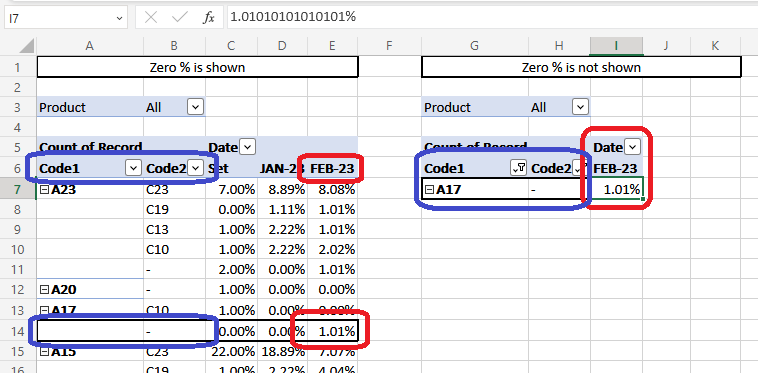
Task: Click the Cancel X icon in formula bar
Action: tap(151, 17)
